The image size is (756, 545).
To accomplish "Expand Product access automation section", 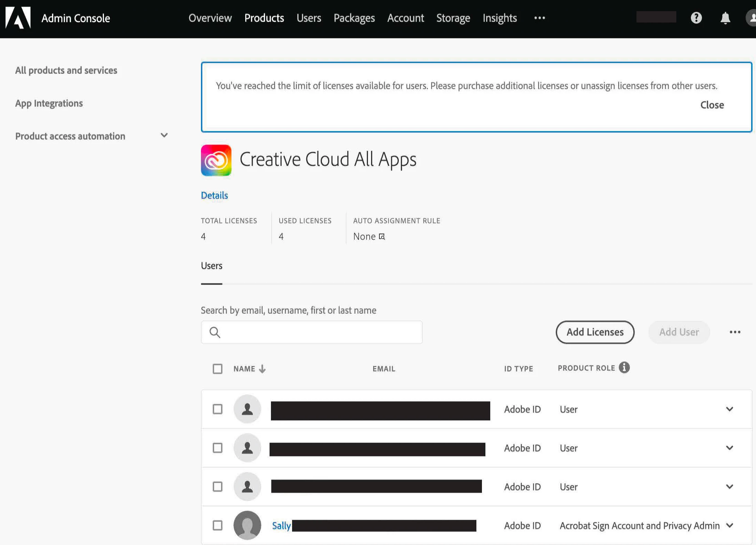I will click(x=164, y=135).
